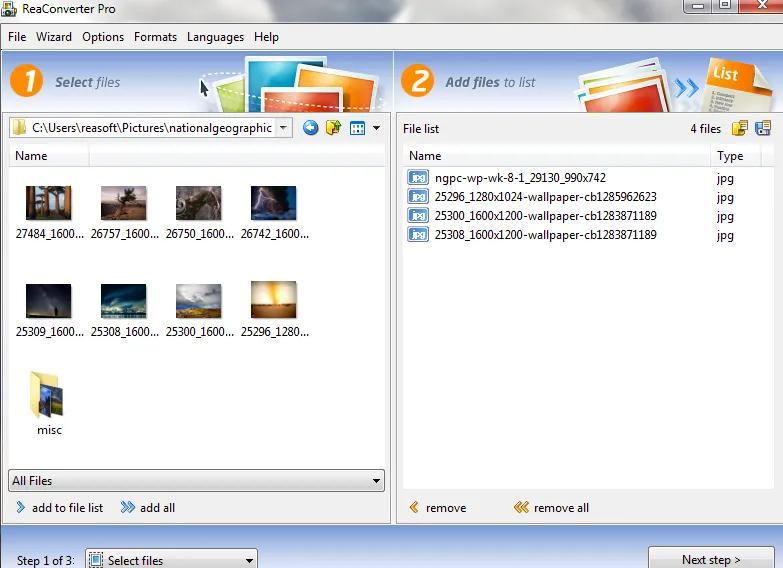Viewport: 783px width, 568px height.
Task: Select the 27484_1600 baobab trees thumbnail
Action: (48, 203)
